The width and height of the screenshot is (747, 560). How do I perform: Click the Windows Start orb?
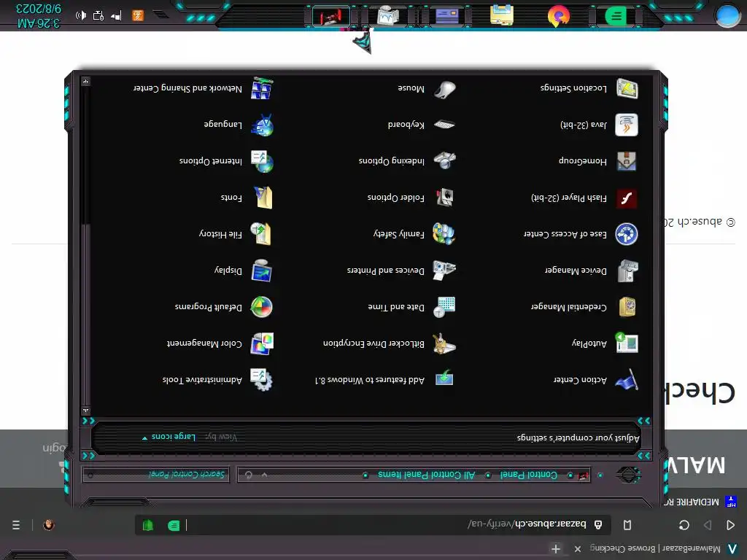727,15
